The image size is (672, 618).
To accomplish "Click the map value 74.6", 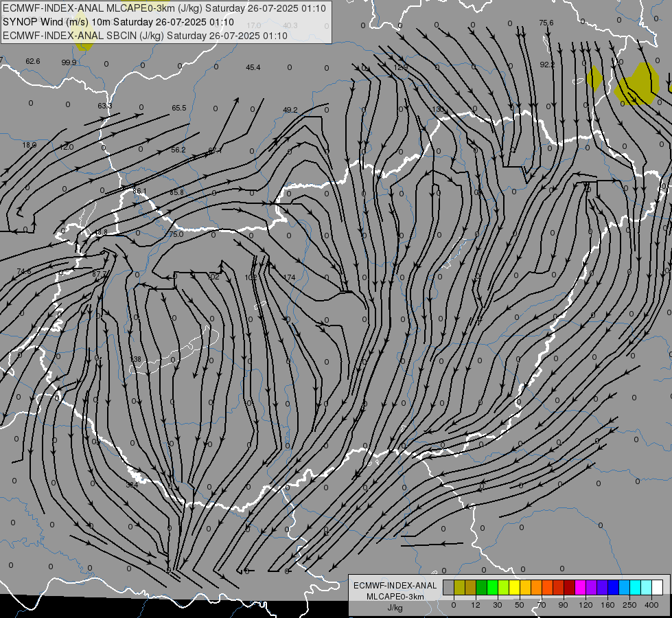I will tap(24, 271).
